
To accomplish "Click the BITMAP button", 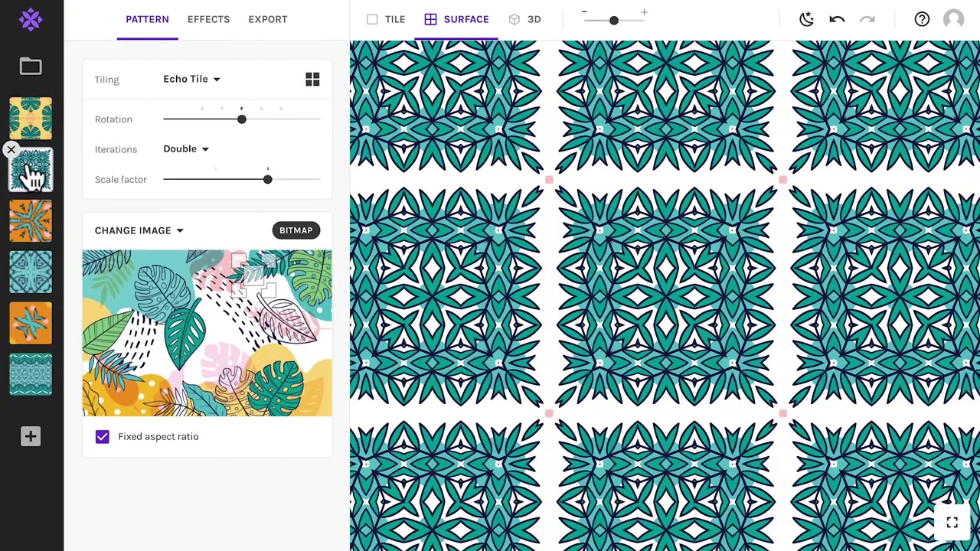I will coord(296,230).
